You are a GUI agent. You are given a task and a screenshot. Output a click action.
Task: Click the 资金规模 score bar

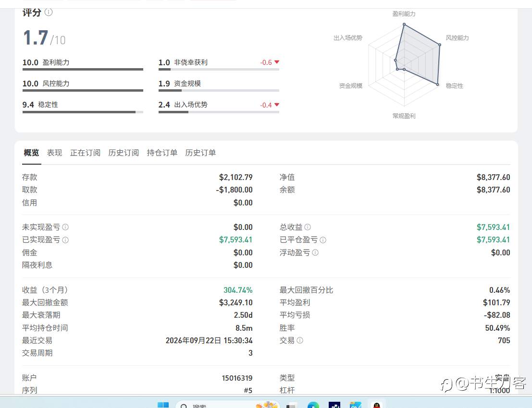click(219, 90)
